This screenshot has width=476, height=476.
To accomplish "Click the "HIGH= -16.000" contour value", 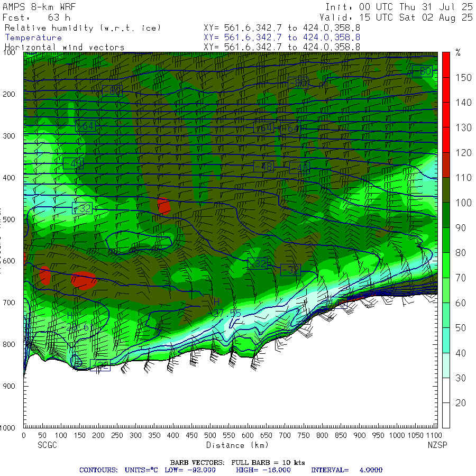I will click(x=263, y=470).
